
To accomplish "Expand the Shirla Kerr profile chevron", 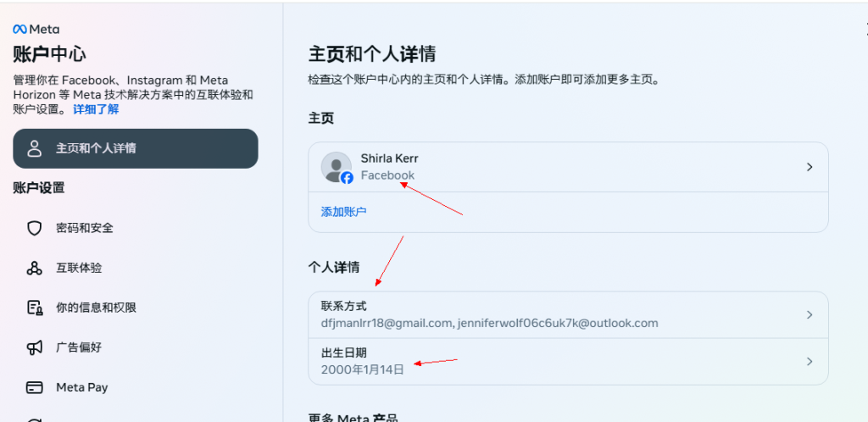I will pos(810,167).
